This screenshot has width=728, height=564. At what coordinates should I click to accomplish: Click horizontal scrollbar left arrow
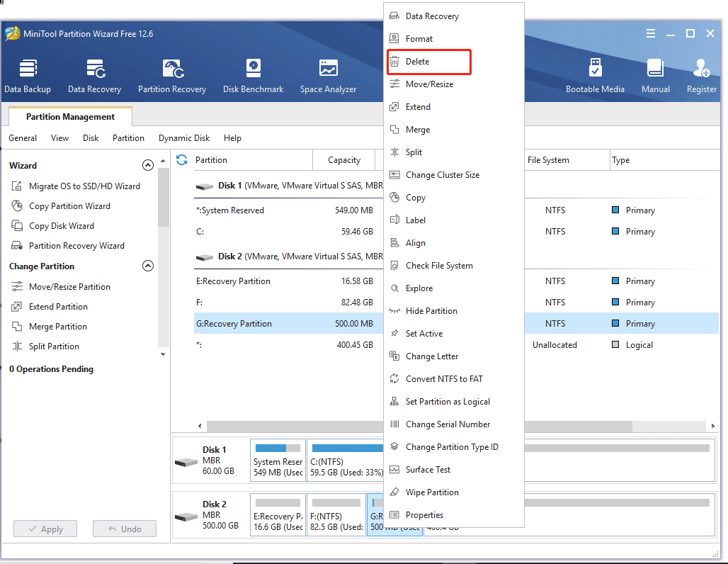200,426
